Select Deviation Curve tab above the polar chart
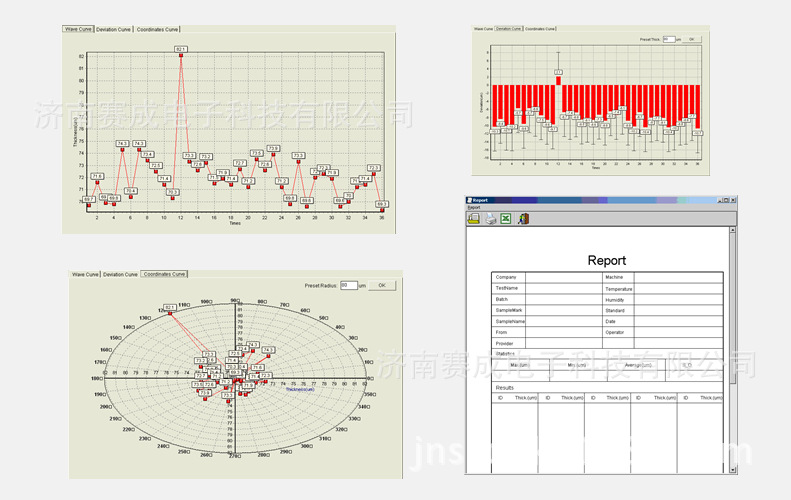Screen dimensions: 791x500 [x=120, y=274]
